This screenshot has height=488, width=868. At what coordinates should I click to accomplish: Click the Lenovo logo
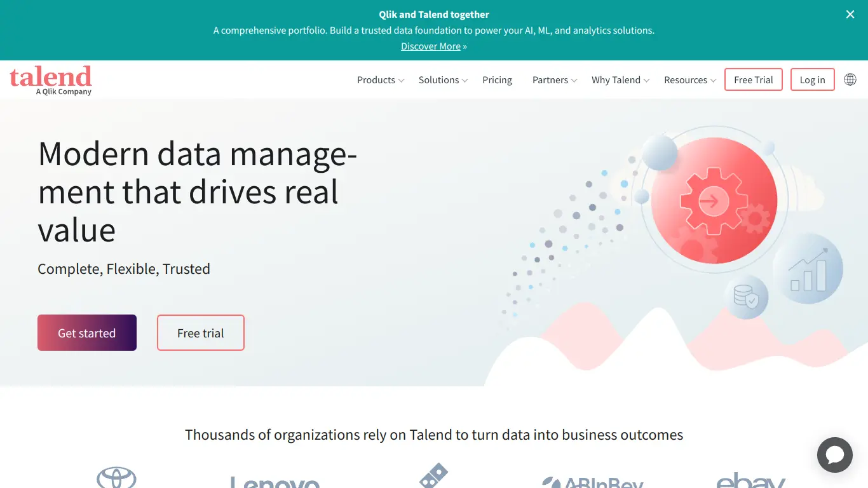pyautogui.click(x=275, y=482)
